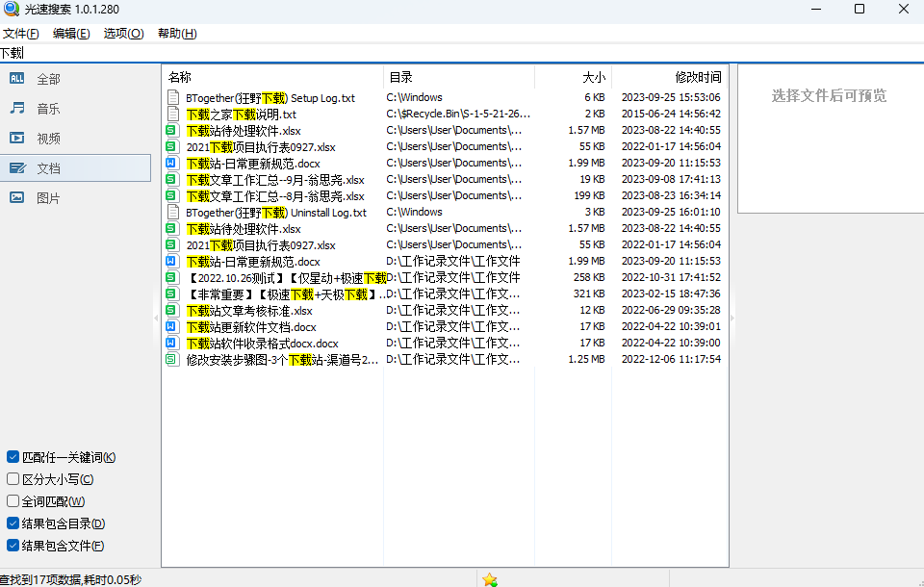The image size is (924, 587).
Task: Click the video category icon in sidebar
Action: 17,139
